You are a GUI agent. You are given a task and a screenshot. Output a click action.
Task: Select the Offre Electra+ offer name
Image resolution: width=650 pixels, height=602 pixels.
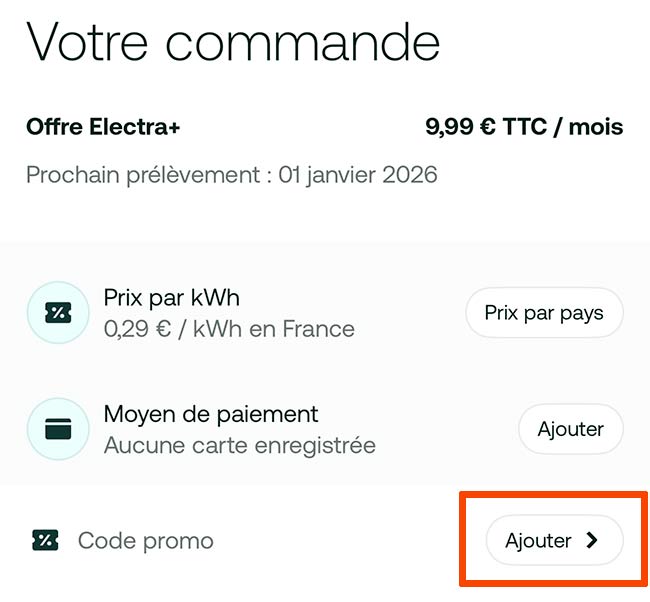pyautogui.click(x=103, y=127)
